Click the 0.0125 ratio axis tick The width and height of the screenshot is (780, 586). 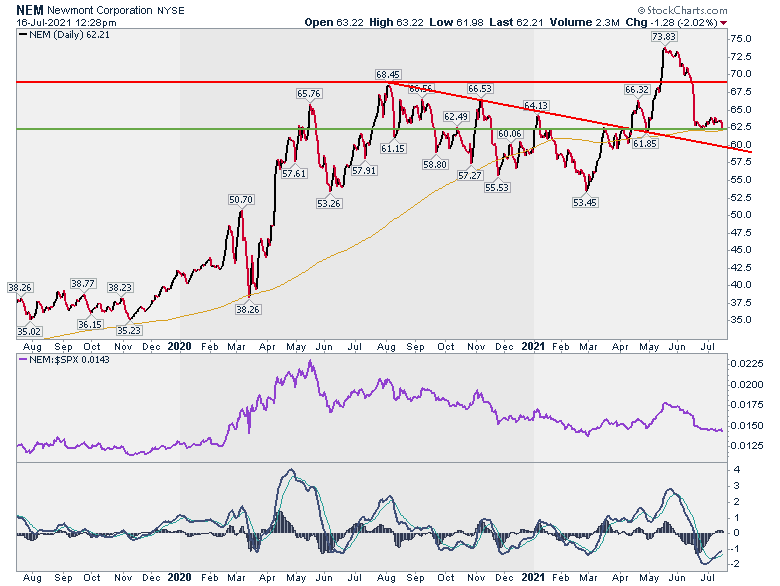(747, 445)
